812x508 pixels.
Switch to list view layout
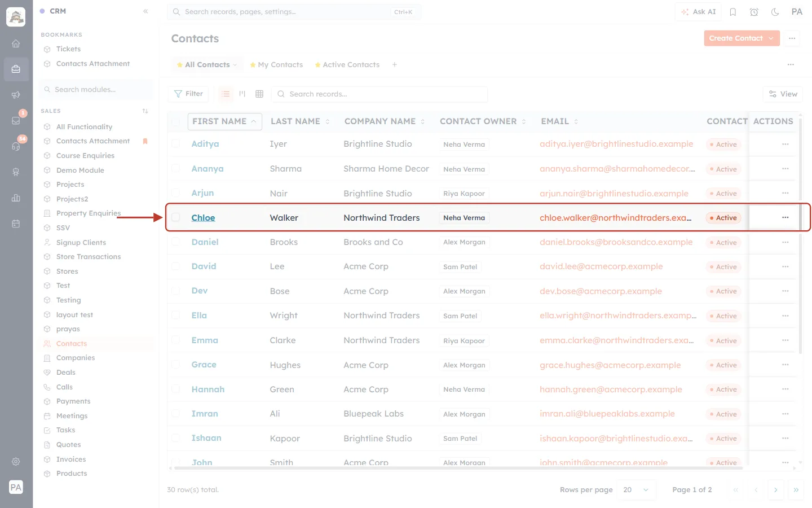[226, 94]
